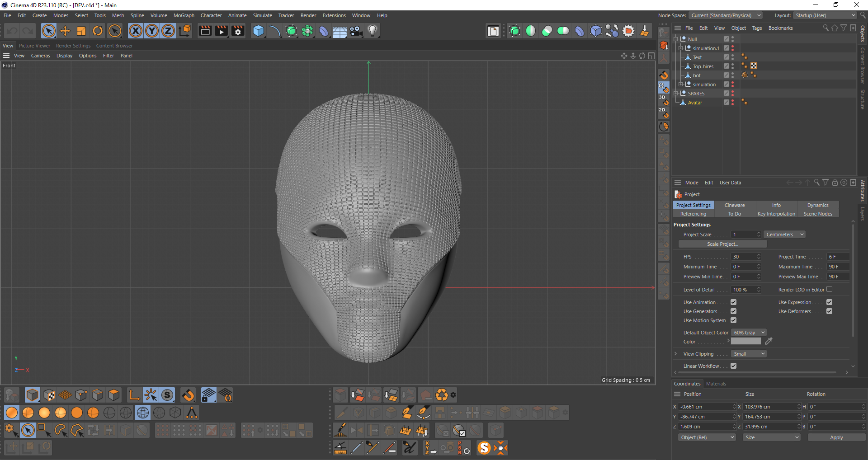Open the Simulate menu
This screenshot has height=460, width=868.
[263, 15]
